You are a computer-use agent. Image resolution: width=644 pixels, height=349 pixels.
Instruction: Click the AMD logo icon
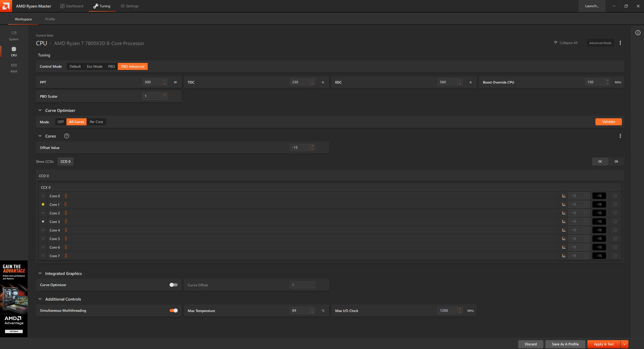click(6, 6)
